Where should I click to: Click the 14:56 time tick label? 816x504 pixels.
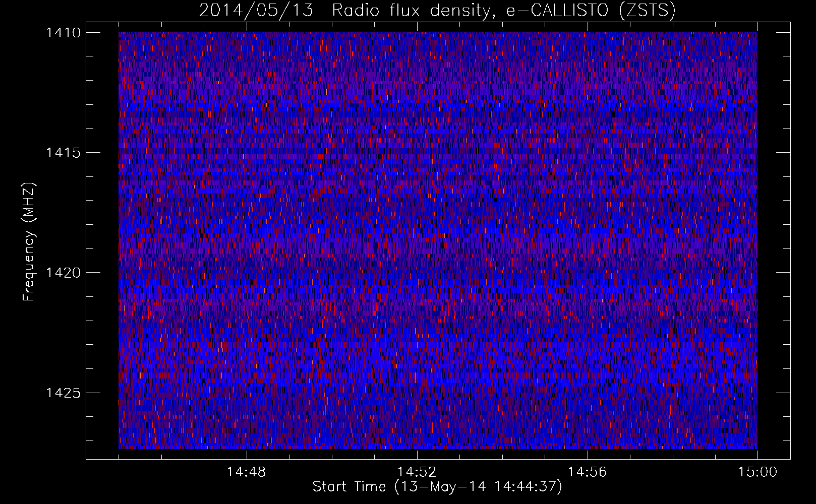[587, 472]
